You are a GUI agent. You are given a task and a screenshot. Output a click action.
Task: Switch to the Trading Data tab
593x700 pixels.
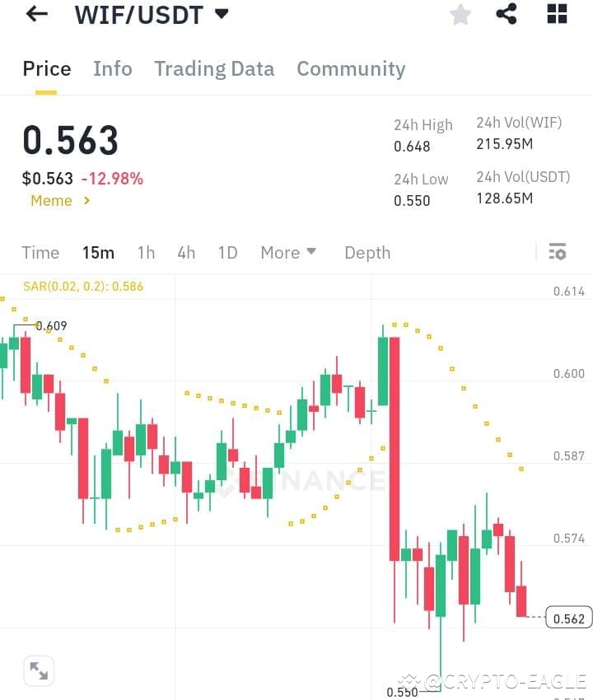coord(214,69)
